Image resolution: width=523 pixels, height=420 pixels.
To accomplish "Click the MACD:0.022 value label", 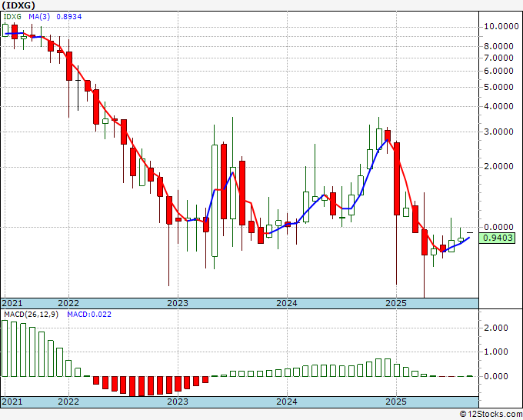I will 89,315.
